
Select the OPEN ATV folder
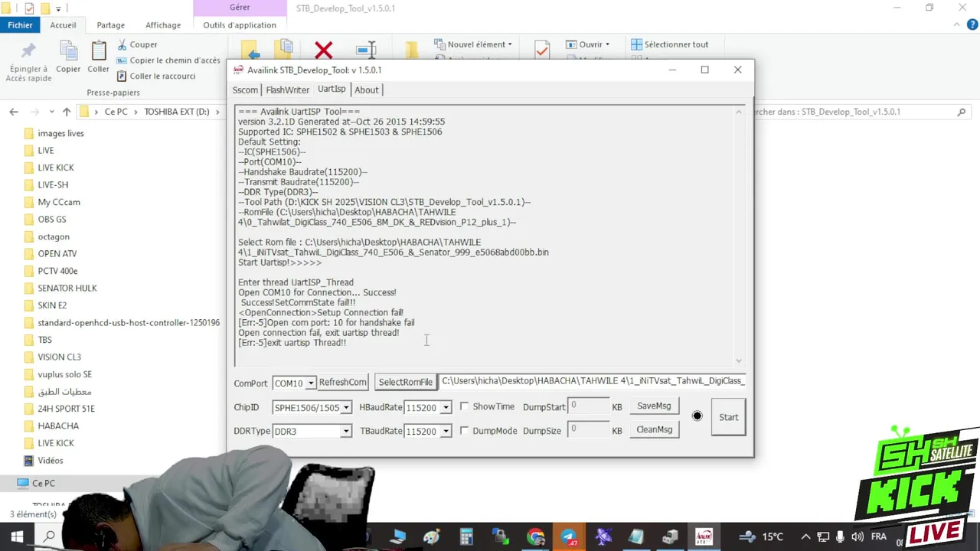[57, 253]
